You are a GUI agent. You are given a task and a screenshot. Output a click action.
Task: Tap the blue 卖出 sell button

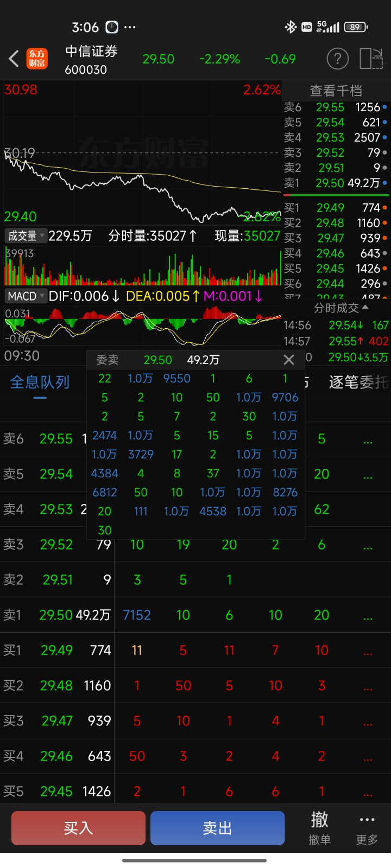coord(217,828)
